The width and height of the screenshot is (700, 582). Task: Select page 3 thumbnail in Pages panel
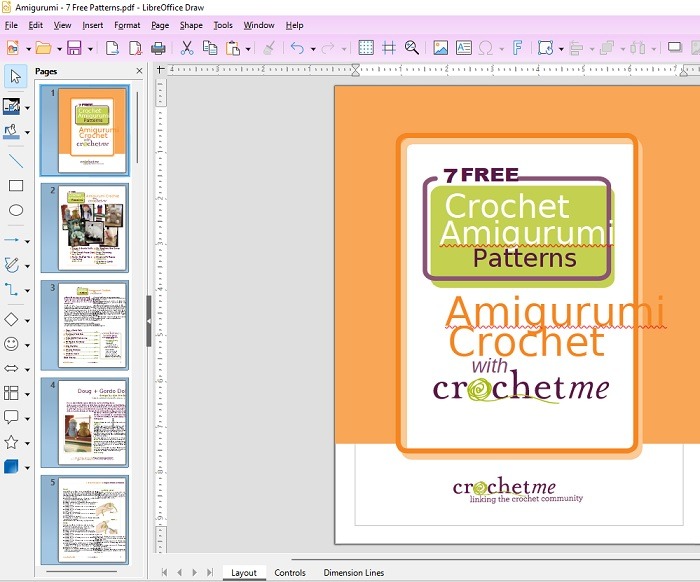(x=84, y=325)
